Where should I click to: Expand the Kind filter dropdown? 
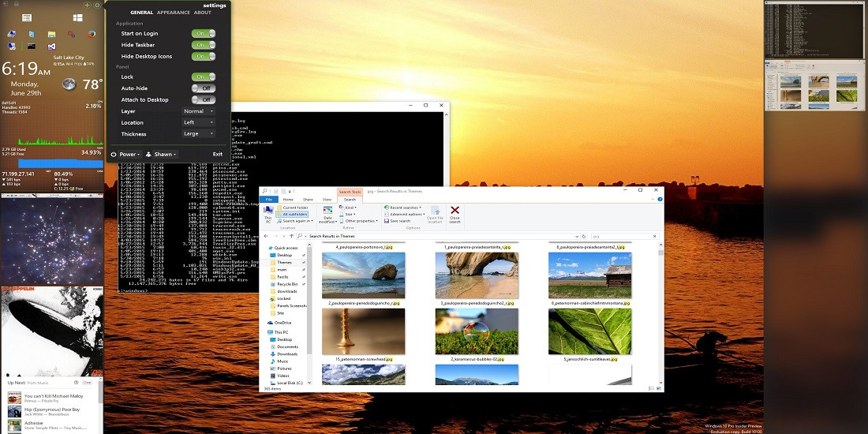(347, 208)
